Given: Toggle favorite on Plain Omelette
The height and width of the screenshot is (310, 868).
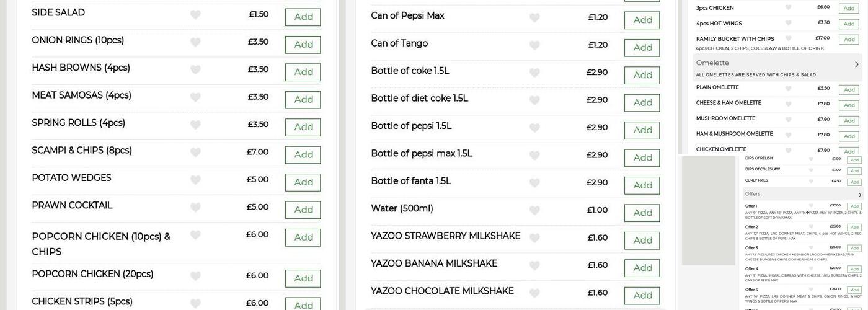Looking at the screenshot, I should point(789,89).
